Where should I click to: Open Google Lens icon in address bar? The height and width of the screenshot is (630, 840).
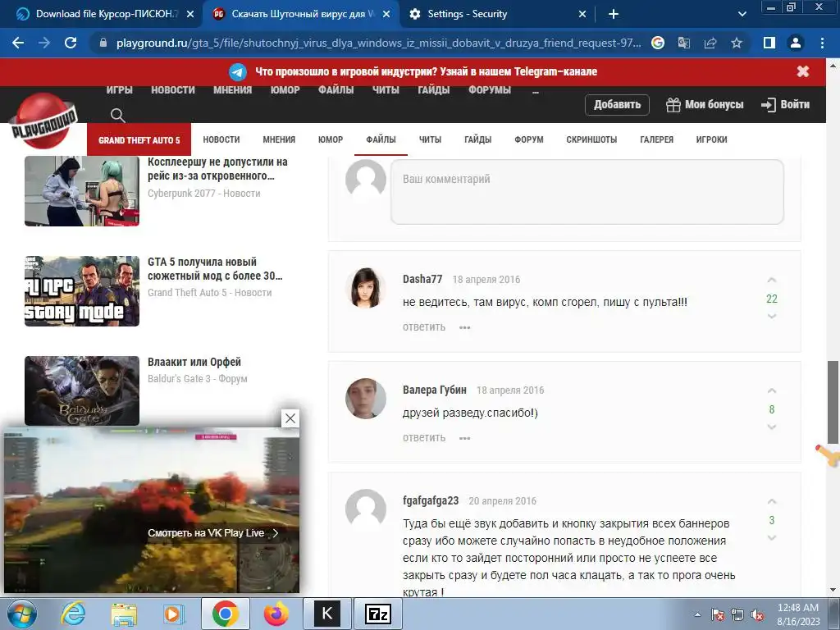coord(658,43)
